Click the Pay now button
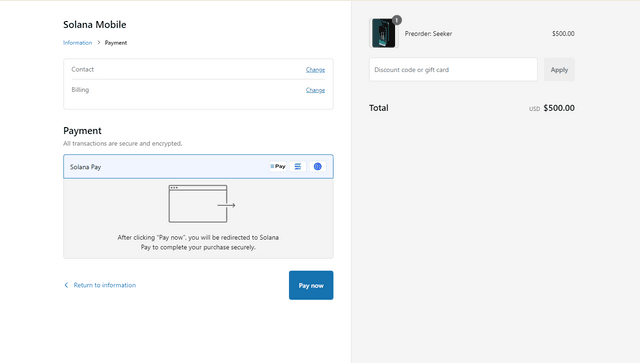This screenshot has width=640, height=363. 311,285
